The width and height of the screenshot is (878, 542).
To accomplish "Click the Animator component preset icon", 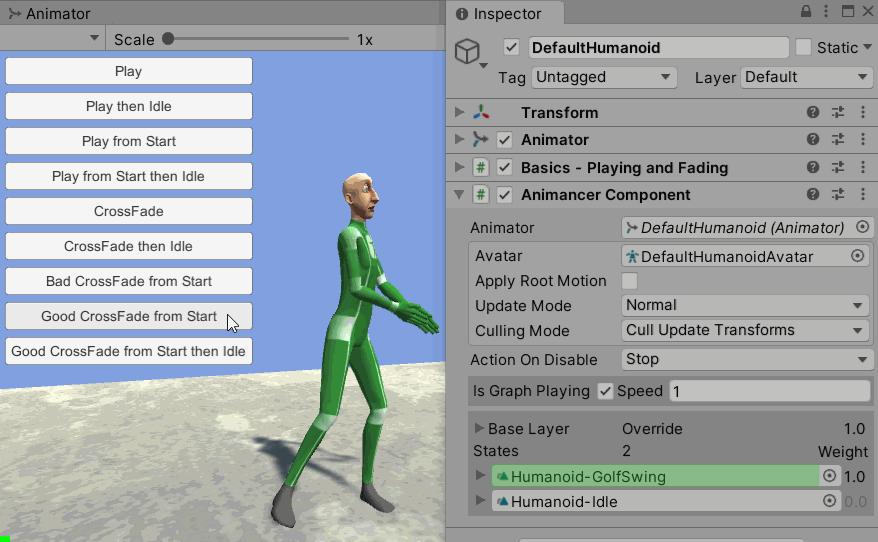I will (838, 140).
